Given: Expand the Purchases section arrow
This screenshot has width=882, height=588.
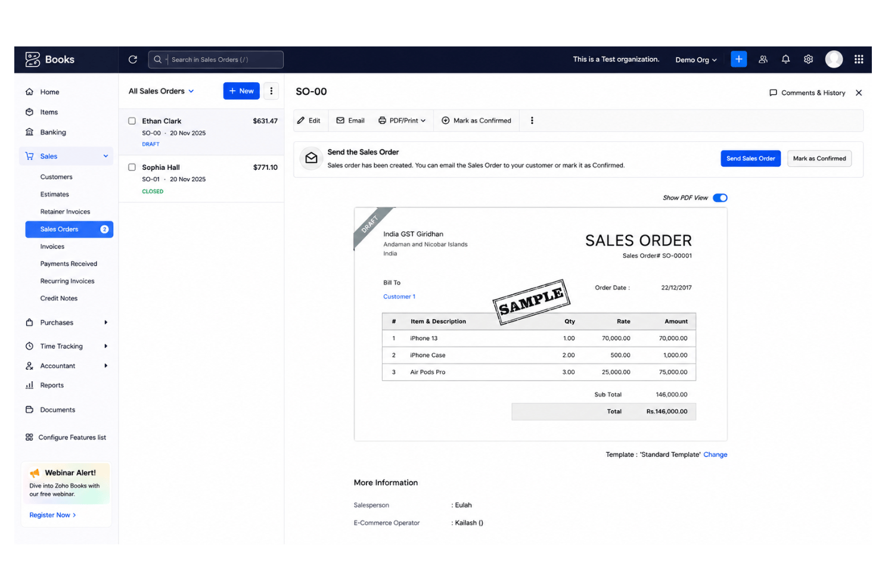Looking at the screenshot, I should click(x=105, y=322).
